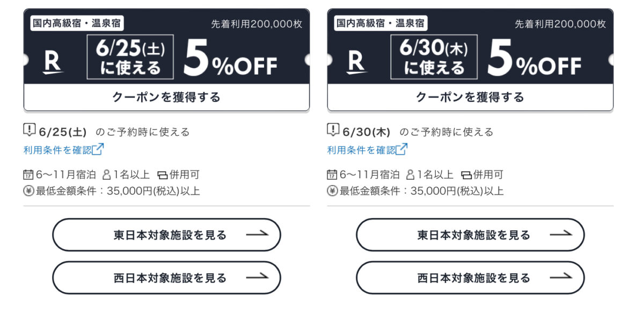Get the 6/30(木) 5%OFF coupon
The width and height of the screenshot is (644, 320).
pos(470,97)
